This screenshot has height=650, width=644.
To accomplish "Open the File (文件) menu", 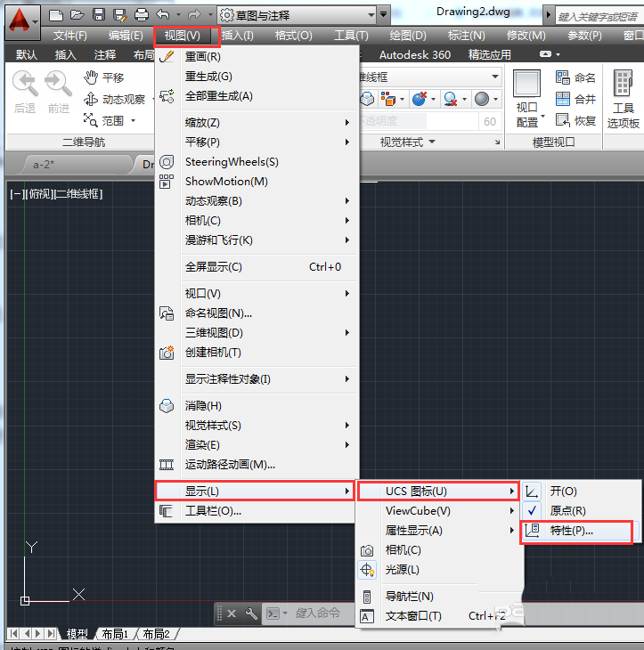I will pos(70,36).
